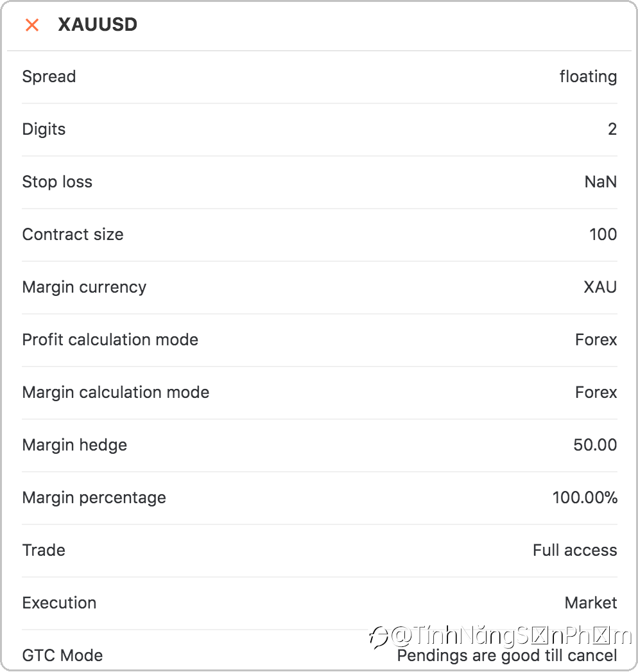The width and height of the screenshot is (638, 672).
Task: Click the Trade row label
Action: click(44, 551)
